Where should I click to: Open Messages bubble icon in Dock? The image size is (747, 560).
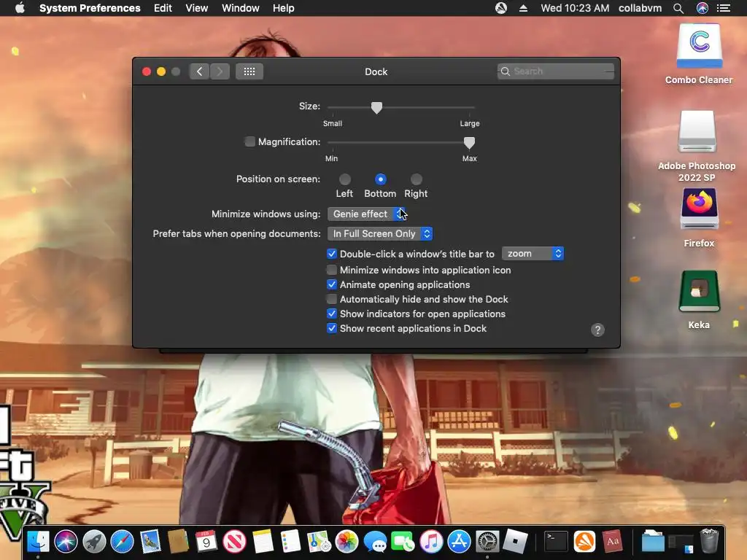tap(375, 542)
